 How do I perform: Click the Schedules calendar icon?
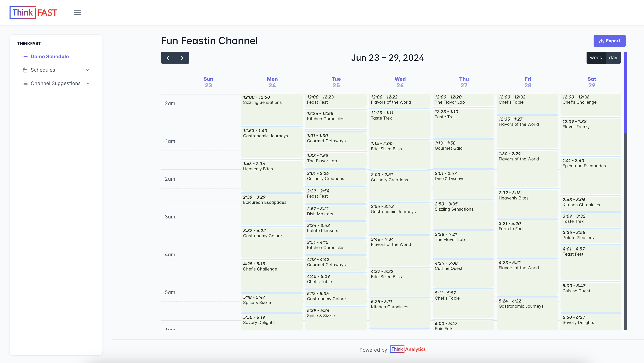[x=25, y=70]
